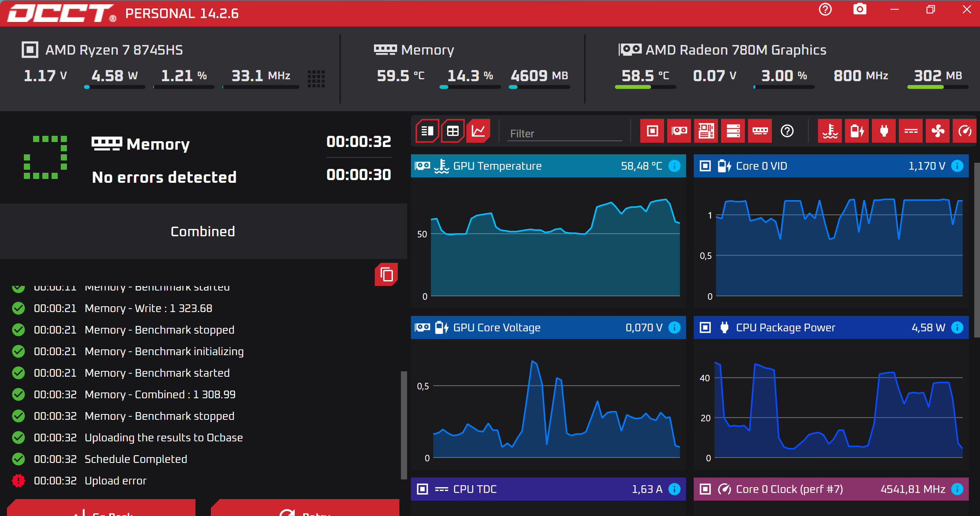Open the help icon in title bar
Viewport: 980px width, 516px height.
coord(825,9)
